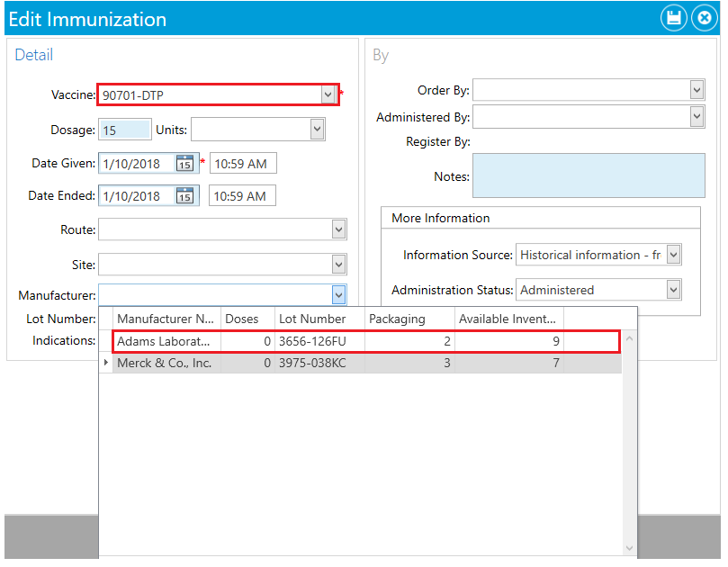Change the Administration Status dropdown

[x=674, y=289]
